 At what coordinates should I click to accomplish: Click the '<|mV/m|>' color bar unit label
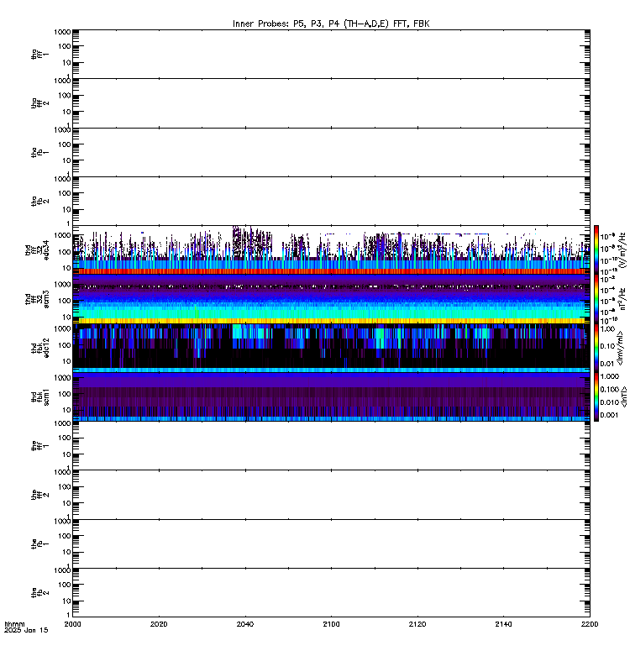click(620, 348)
